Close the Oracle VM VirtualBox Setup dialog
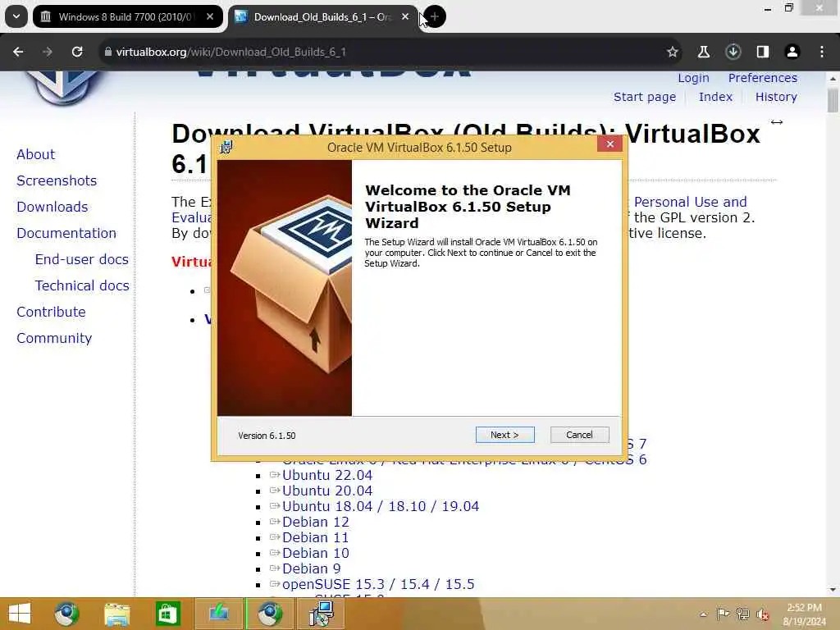The image size is (840, 630). [609, 144]
